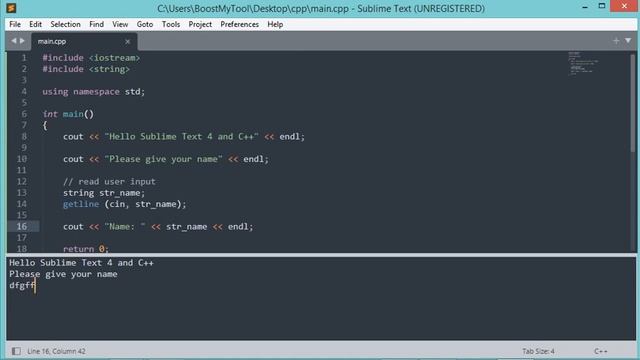This screenshot has width=640, height=360.
Task: Click the #include <string> line
Action: pos(86,69)
